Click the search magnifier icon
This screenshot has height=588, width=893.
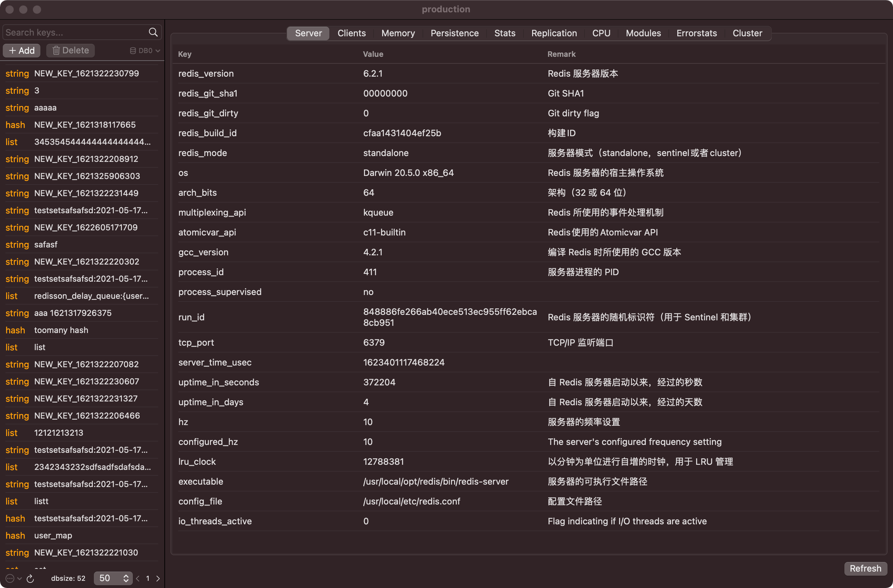(x=153, y=32)
